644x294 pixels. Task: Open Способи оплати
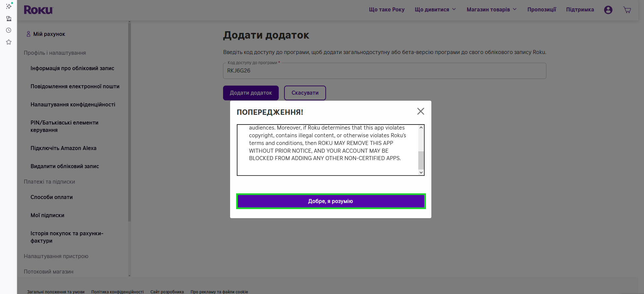coord(52,197)
